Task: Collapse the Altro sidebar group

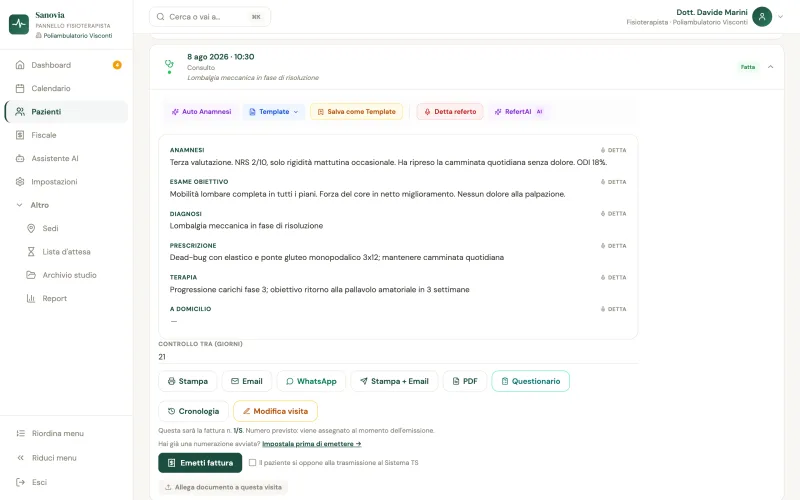Action: pos(66,205)
